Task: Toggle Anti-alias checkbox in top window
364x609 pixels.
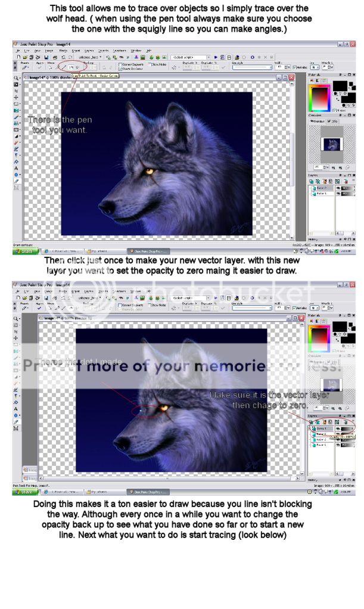Action: [294, 67]
